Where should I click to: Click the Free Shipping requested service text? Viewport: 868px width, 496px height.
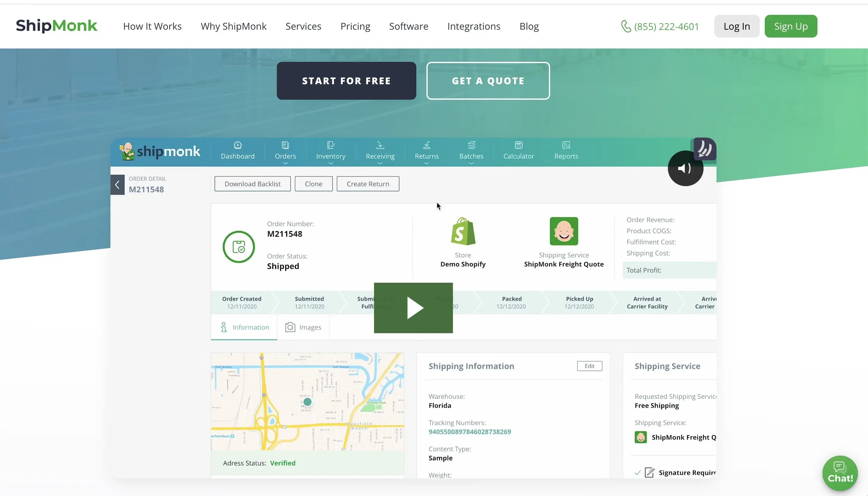click(657, 405)
